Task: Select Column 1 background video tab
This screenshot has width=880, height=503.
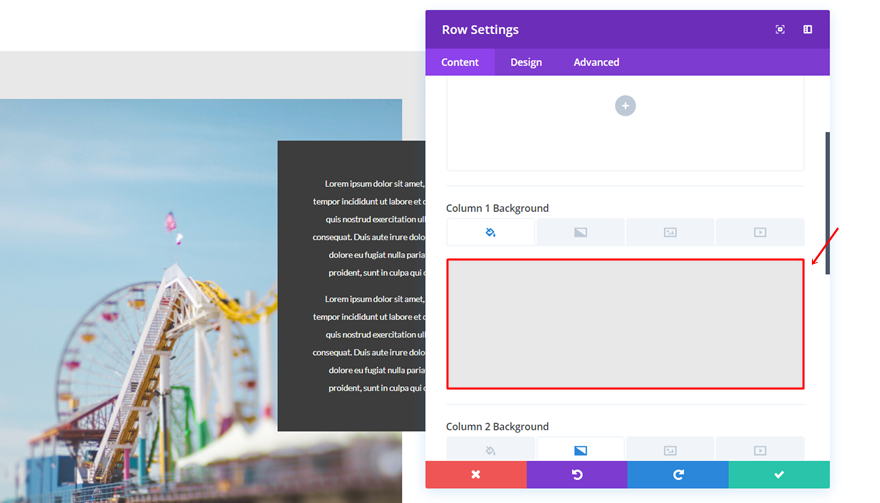Action: pos(760,232)
